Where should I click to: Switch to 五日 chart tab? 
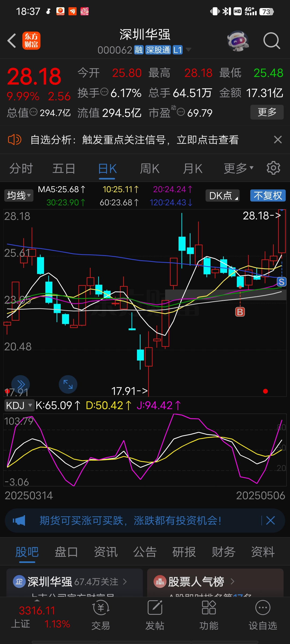(64, 168)
